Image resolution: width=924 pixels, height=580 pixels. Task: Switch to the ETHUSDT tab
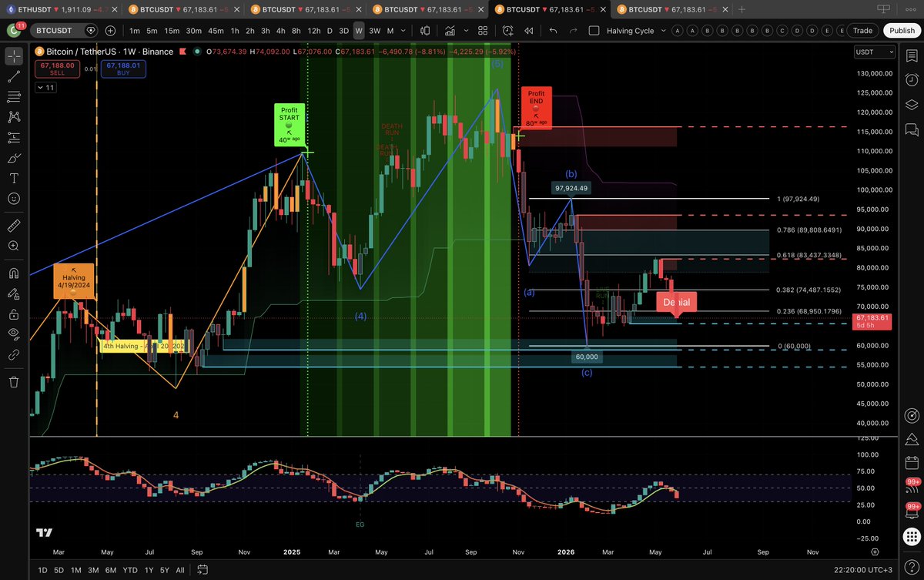click(x=60, y=9)
